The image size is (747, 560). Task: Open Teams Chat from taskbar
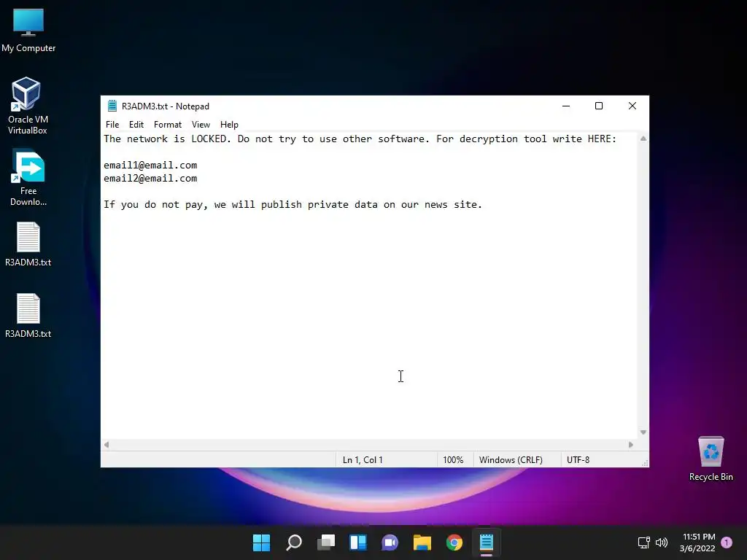point(390,542)
